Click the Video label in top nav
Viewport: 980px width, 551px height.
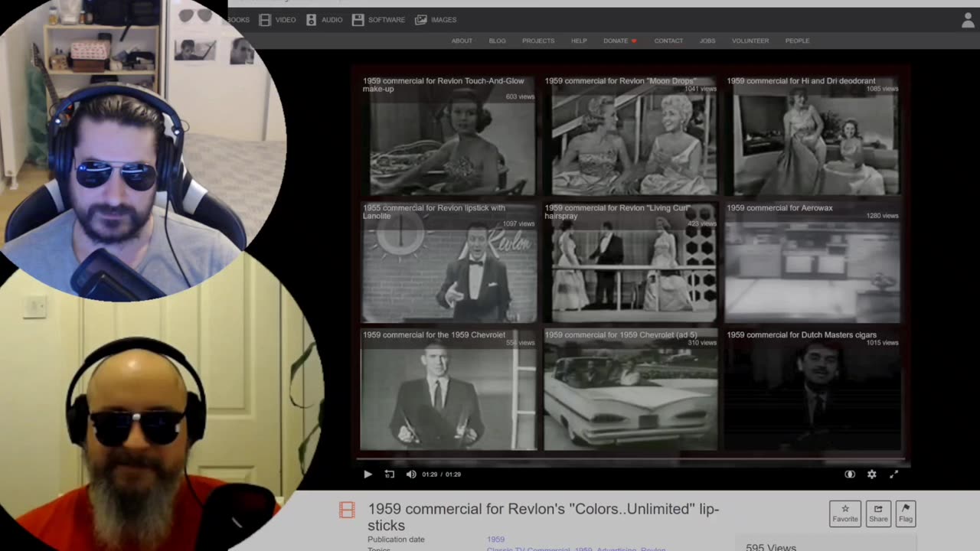286,20
